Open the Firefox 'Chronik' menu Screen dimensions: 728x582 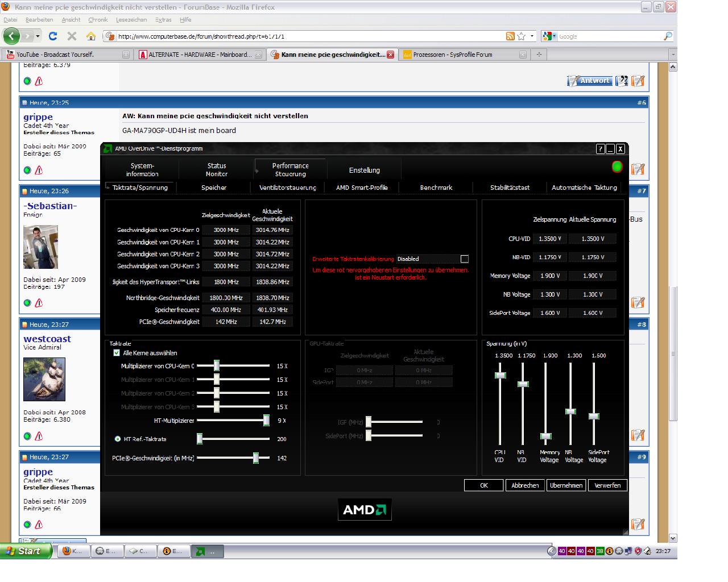[98, 19]
